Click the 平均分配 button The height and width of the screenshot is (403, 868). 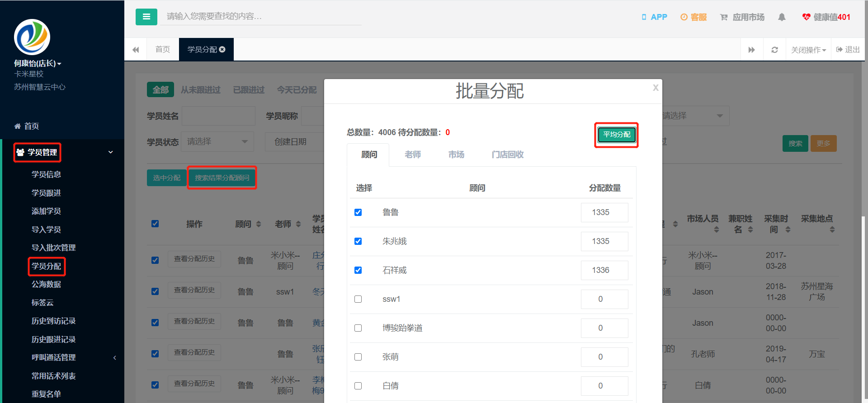[x=617, y=135]
